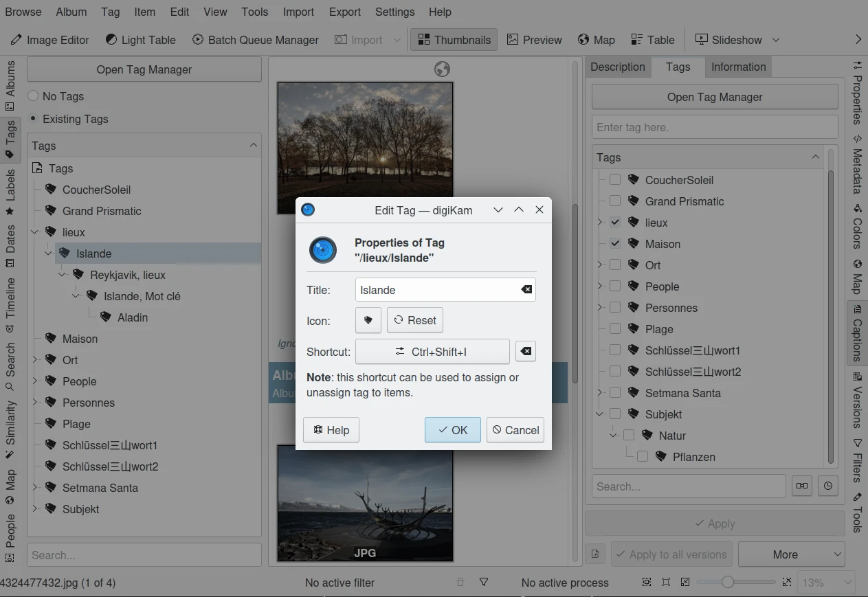Click the tag icon chooser button

[368, 320]
